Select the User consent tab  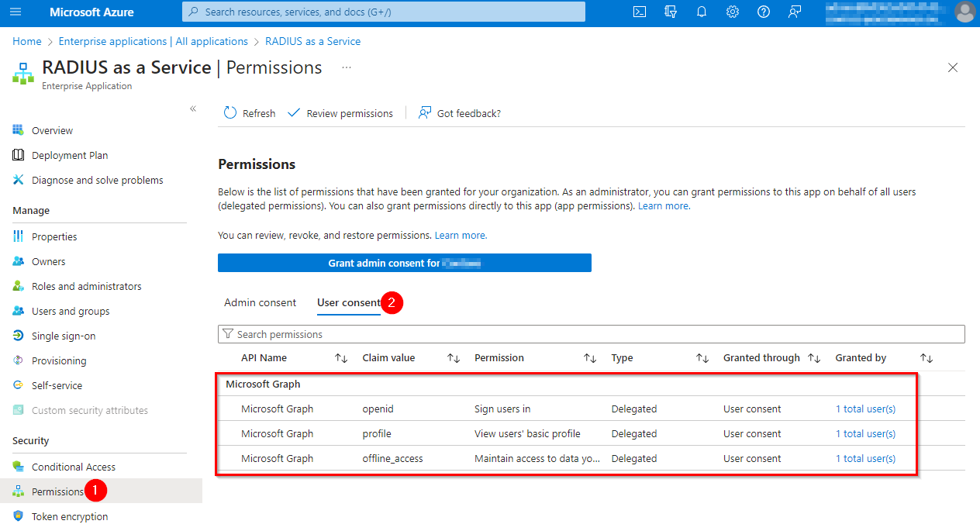coord(348,302)
